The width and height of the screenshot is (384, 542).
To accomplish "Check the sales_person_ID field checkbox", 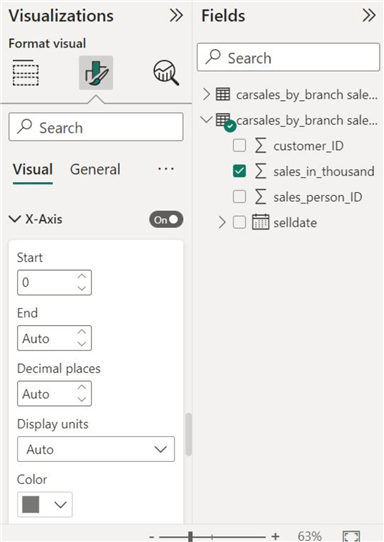I will coord(240,197).
